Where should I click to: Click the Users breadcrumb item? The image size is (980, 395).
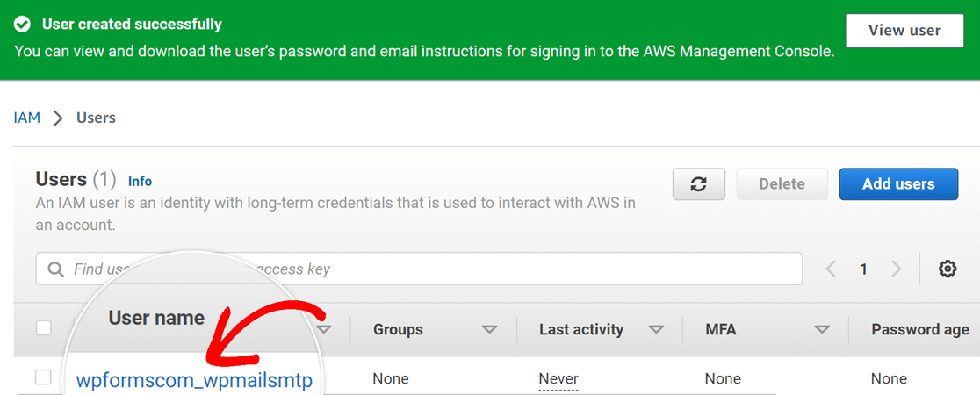96,118
